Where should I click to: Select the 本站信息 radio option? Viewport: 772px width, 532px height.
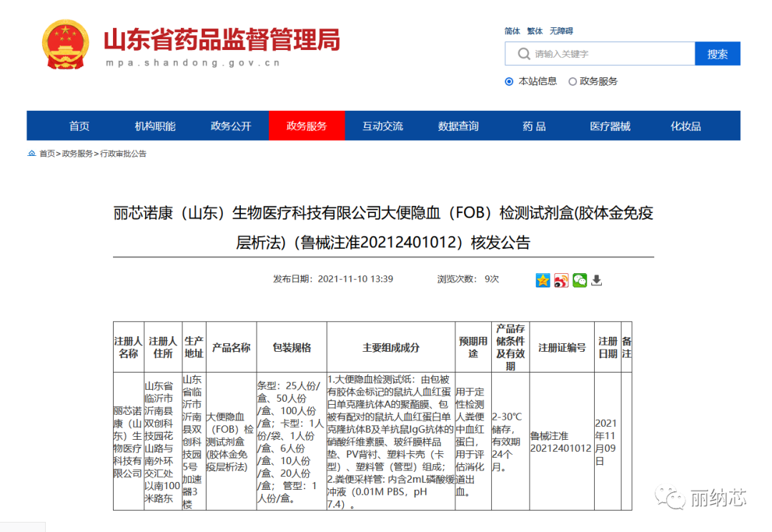point(509,82)
